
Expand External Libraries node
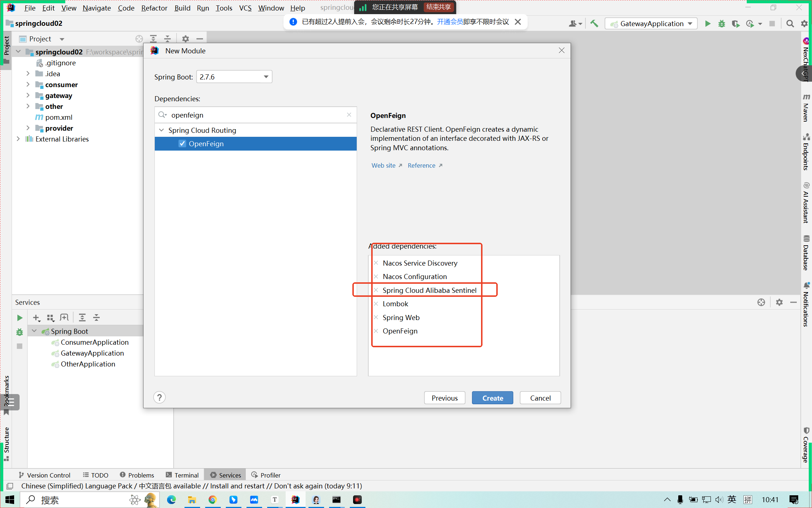18,139
